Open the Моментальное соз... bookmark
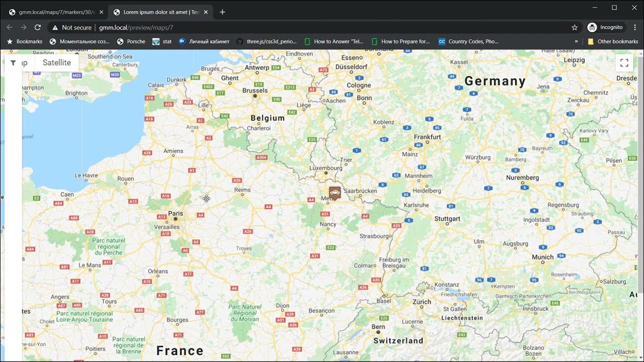Viewport: 644px width, 362px height. pyautogui.click(x=79, y=41)
